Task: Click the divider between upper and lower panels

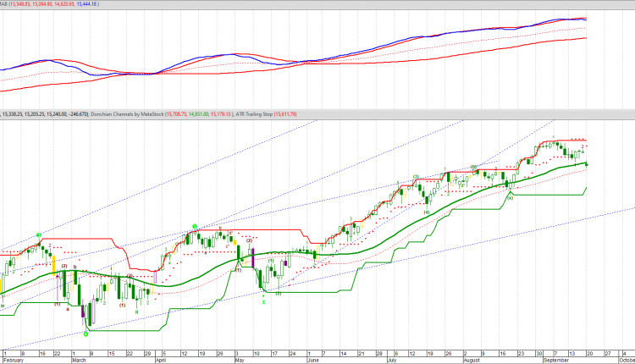Action: [x=317, y=107]
